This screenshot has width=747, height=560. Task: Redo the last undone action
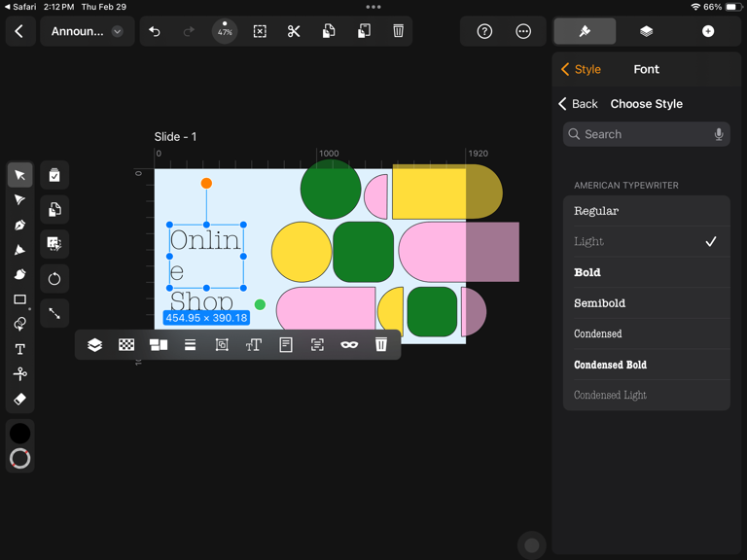(x=189, y=31)
